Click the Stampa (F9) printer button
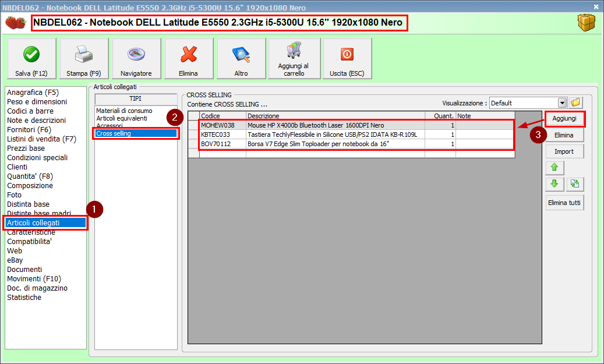604x364 pixels. pos(84,59)
